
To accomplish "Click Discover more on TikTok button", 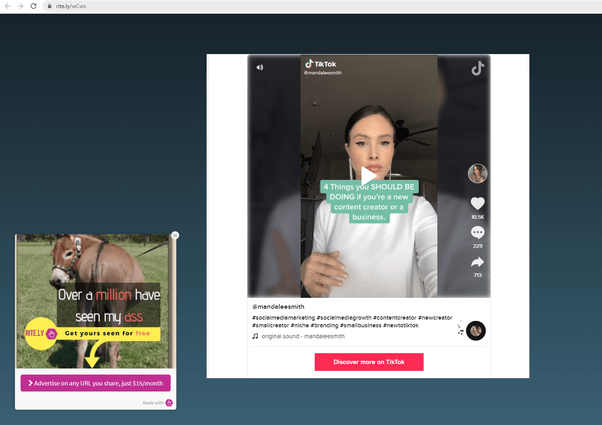I will pos(369,362).
